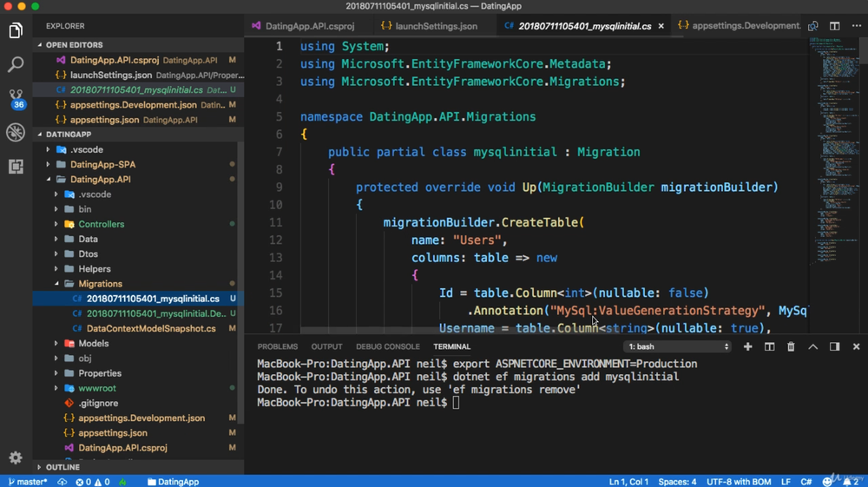
Task: Expand the Helpers folder
Action: tap(95, 269)
